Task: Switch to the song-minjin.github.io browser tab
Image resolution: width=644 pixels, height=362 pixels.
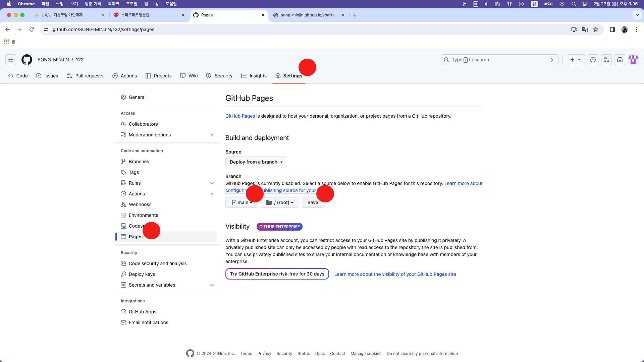Action: (x=309, y=15)
